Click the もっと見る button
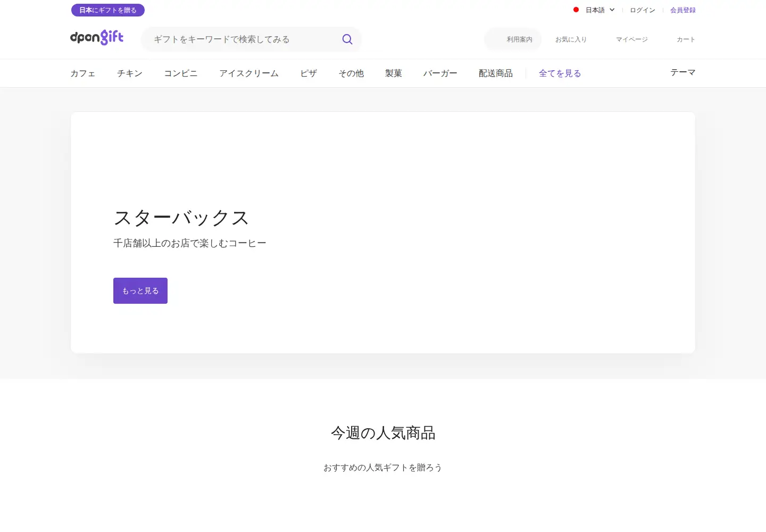The image size is (766, 532). pyautogui.click(x=140, y=291)
